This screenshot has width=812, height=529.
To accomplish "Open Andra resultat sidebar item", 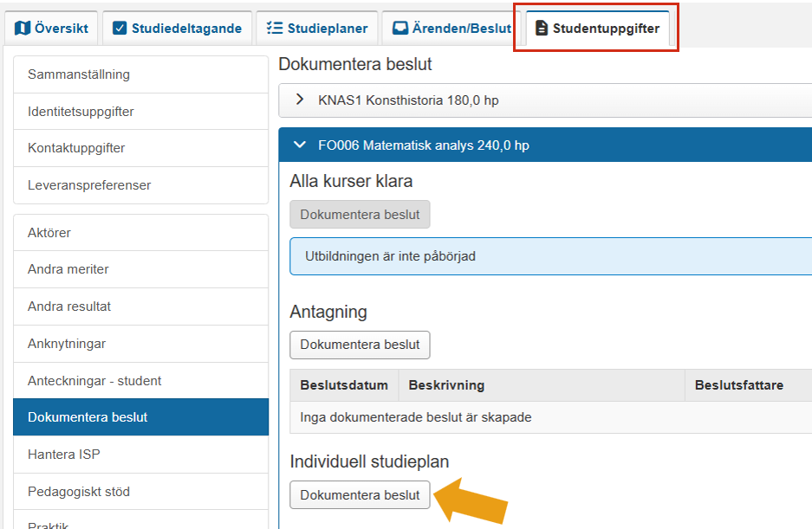I will (141, 306).
